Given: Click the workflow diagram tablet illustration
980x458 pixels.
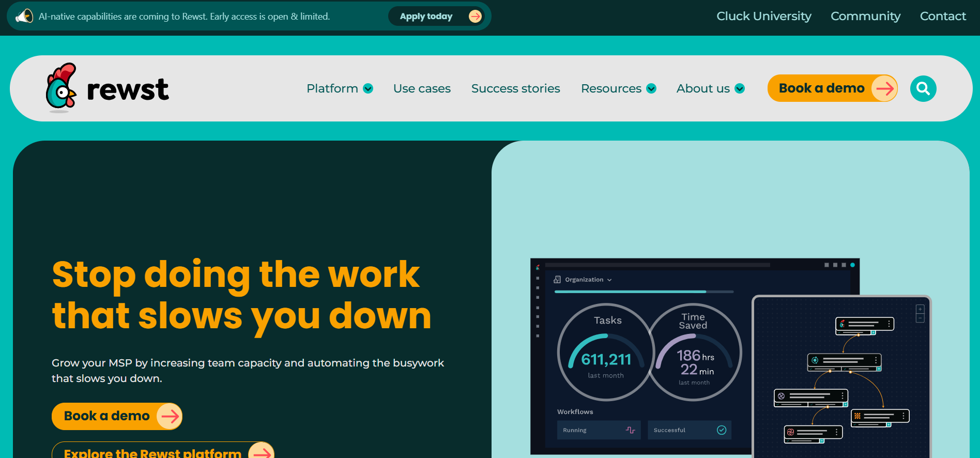Looking at the screenshot, I should coord(841,376).
